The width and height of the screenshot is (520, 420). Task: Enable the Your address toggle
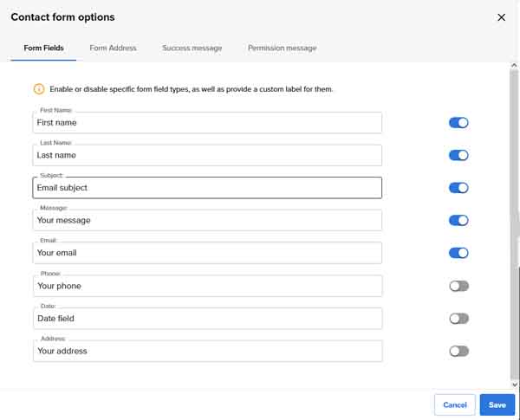tap(459, 351)
